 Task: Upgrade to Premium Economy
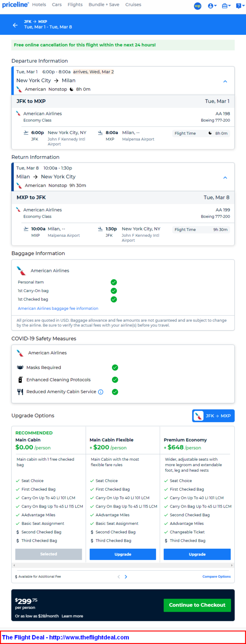tap(197, 554)
